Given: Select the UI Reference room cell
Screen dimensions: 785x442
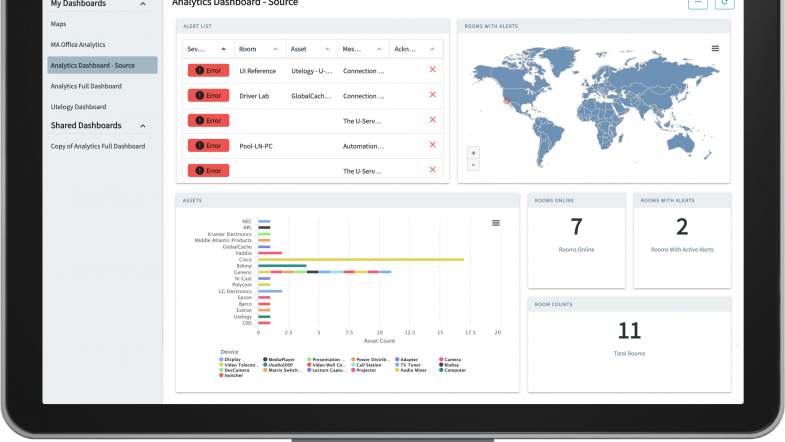Looking at the screenshot, I should coord(257,71).
